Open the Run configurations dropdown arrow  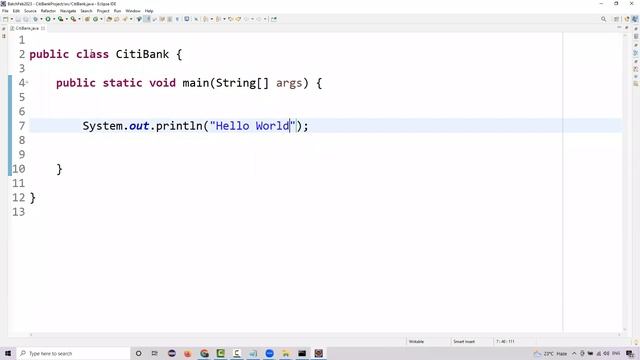[54, 19]
